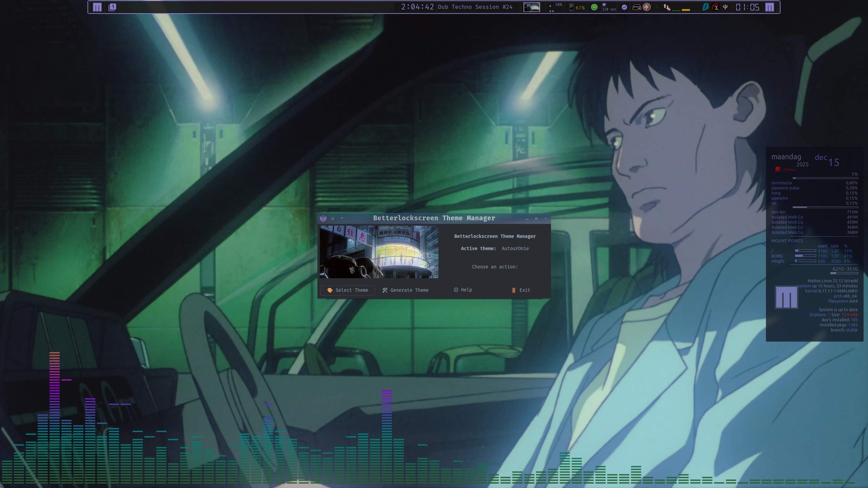The image size is (868, 488).
Task: Click the purple verified checkmark tray icon
Action: [624, 7]
